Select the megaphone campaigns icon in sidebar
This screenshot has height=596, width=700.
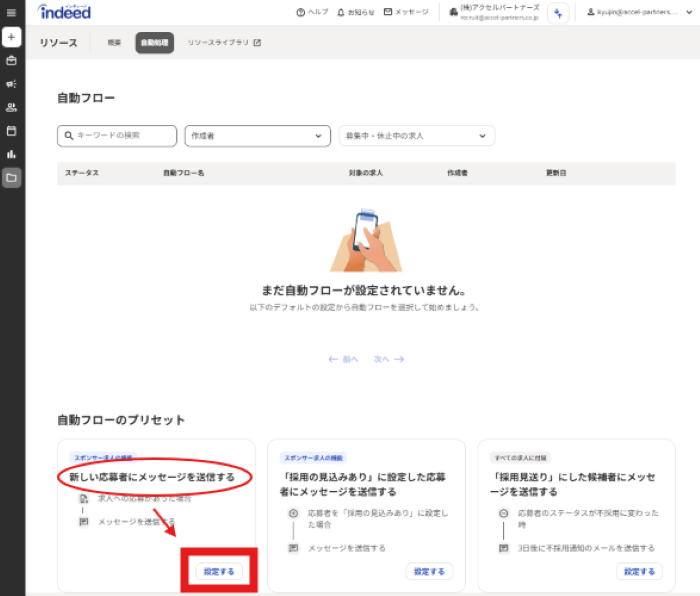pos(12,84)
